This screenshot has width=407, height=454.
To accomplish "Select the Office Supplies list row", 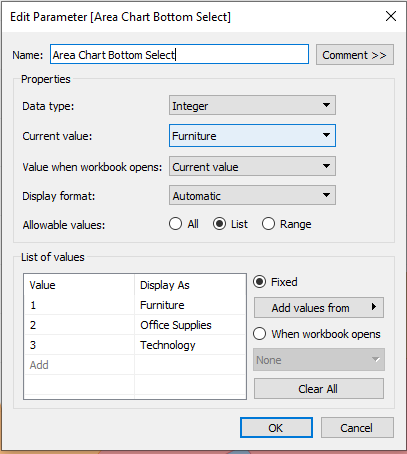I will [135, 325].
